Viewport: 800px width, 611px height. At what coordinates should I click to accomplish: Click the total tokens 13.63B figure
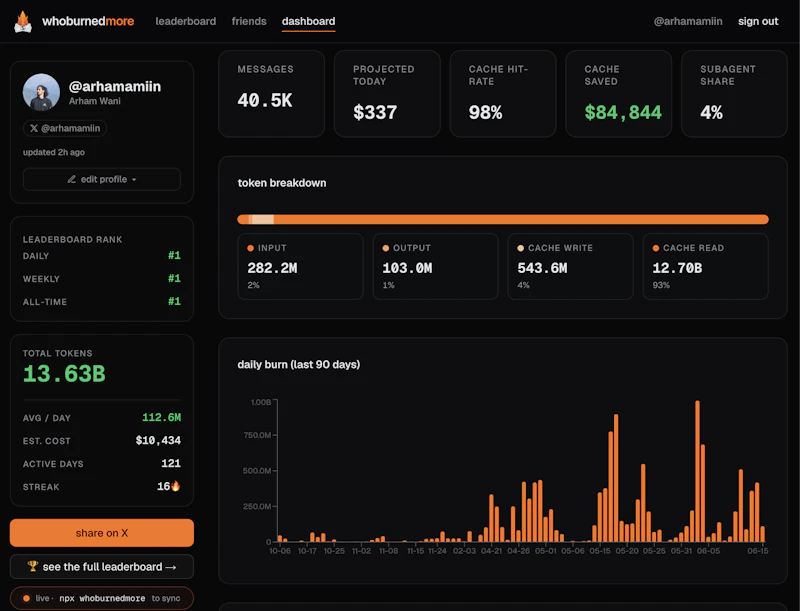(64, 374)
